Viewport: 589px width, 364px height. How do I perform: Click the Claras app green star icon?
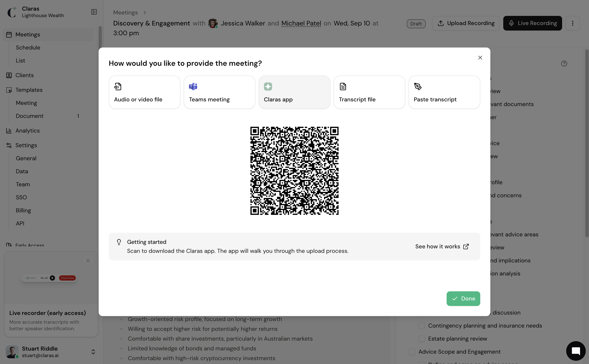[268, 87]
